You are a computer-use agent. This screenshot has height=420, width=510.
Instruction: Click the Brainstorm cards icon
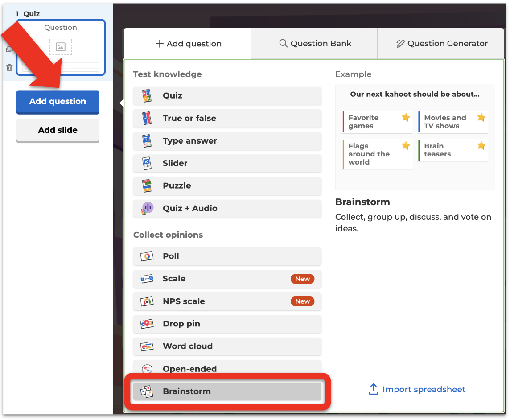(147, 391)
